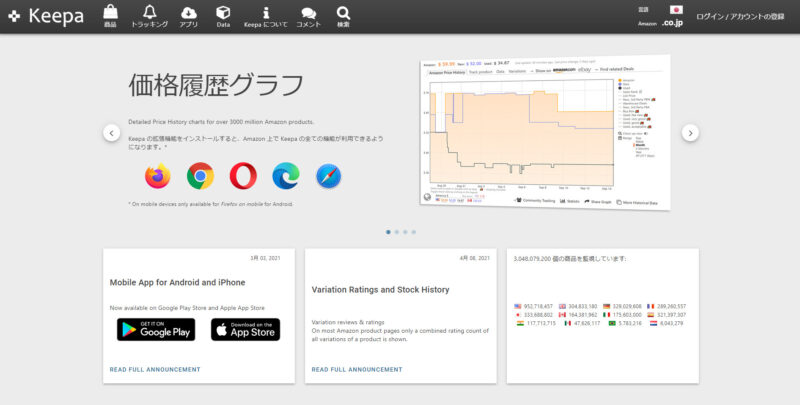This screenshot has width=800, height=405.
Task: Open the price history chart preview image
Action: pos(544,133)
